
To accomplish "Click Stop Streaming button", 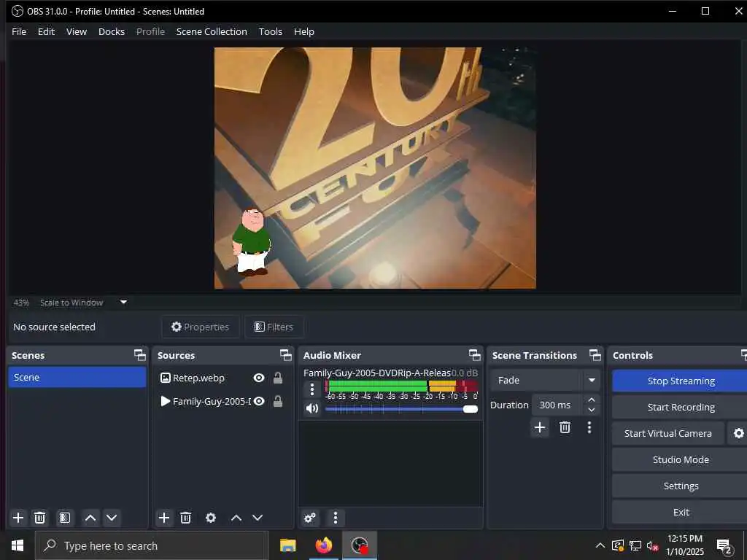I will pos(681,381).
